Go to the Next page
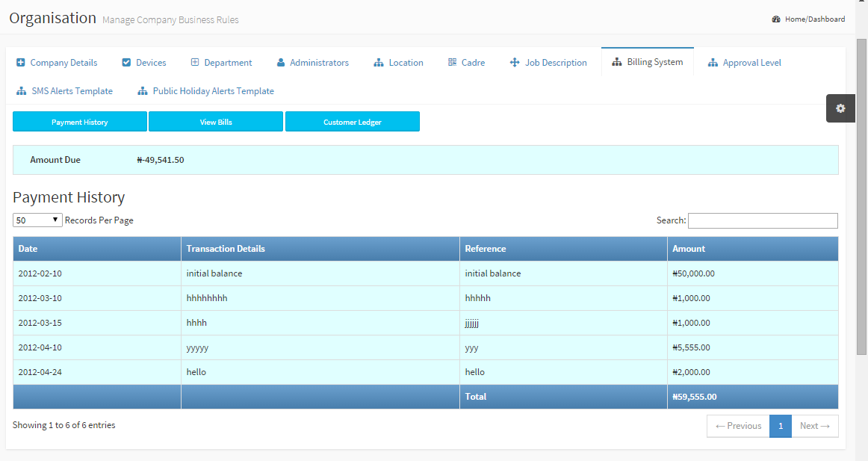Screen dimensions: 868x461 point(814,426)
